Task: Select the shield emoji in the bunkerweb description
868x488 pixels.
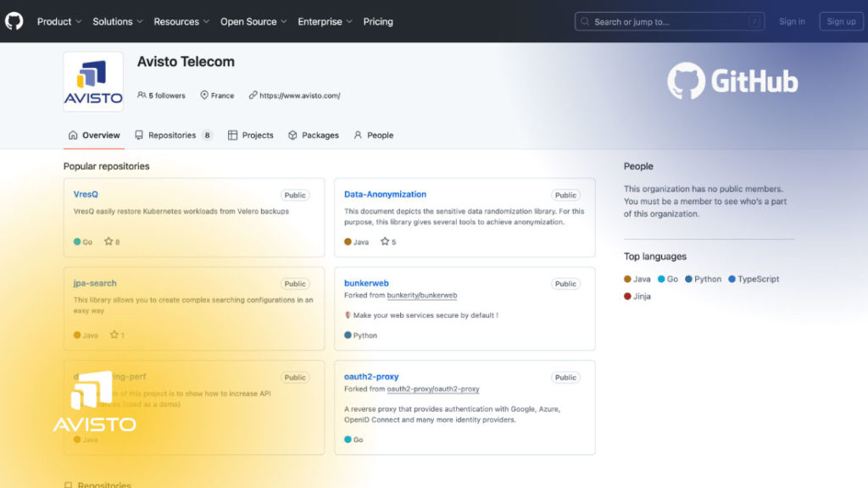Action: coord(348,315)
